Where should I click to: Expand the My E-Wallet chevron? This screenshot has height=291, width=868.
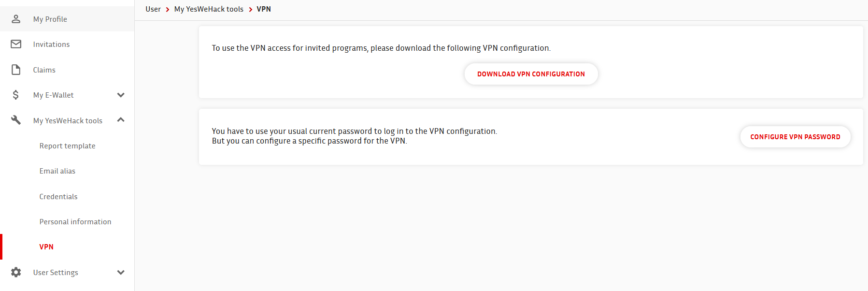[121, 95]
